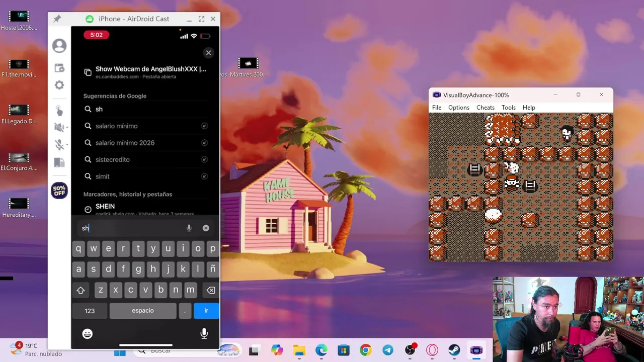This screenshot has width=644, height=362.
Task: Pin the AirDroid Cast window on top
Action: 57,19
